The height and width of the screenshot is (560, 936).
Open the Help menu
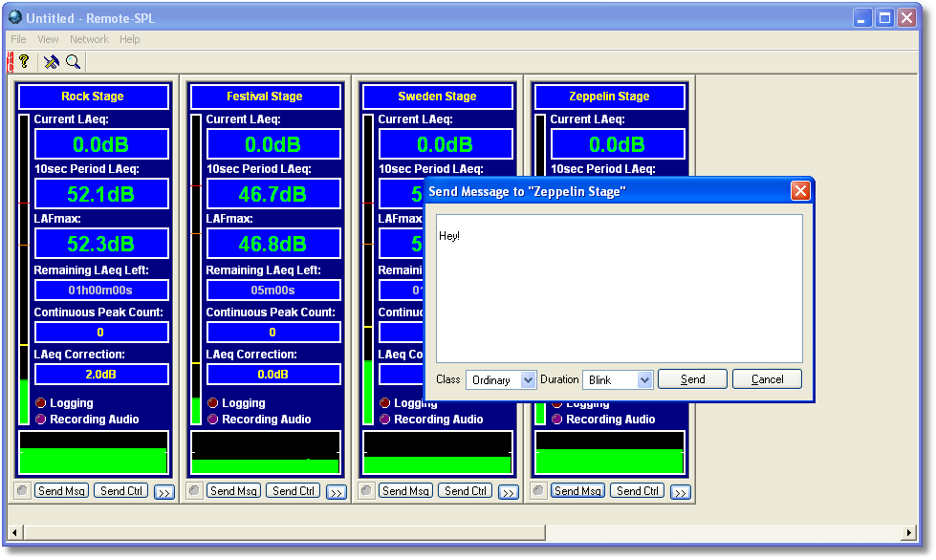[129, 39]
